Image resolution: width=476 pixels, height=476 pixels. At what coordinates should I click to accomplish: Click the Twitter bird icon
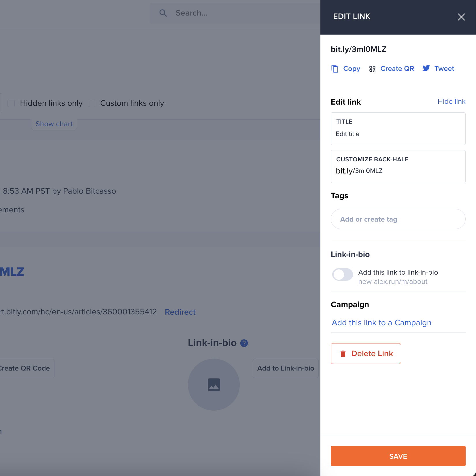pyautogui.click(x=426, y=68)
